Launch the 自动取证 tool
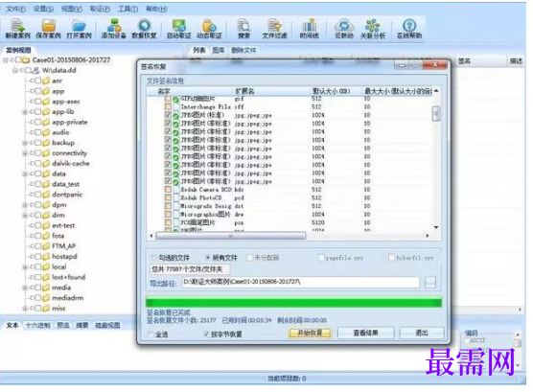This screenshot has height=392, width=533. click(179, 29)
